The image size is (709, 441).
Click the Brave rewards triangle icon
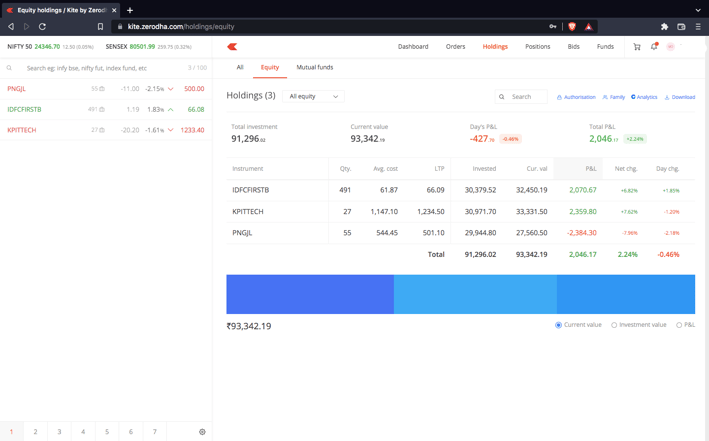coord(588,27)
